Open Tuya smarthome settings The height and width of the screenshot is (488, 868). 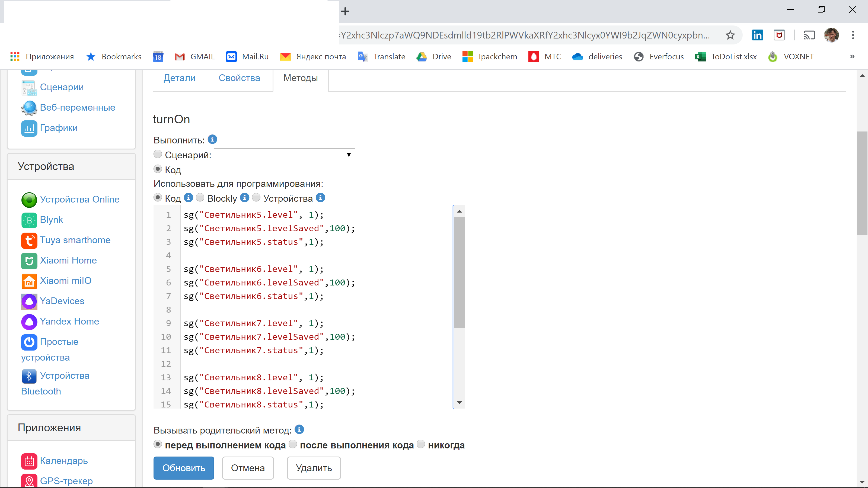coord(75,240)
